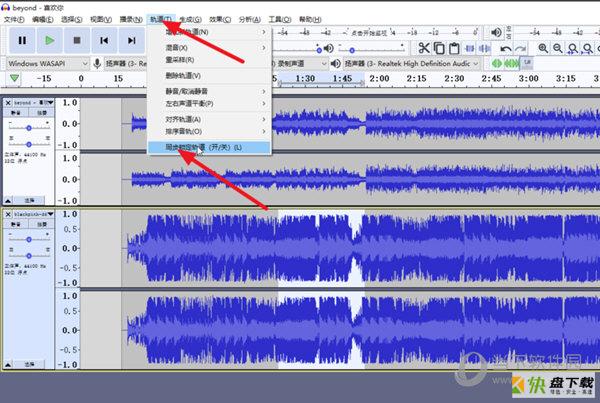The image size is (600, 403).
Task: Open the 编辑(E) menu
Action: click(42, 19)
